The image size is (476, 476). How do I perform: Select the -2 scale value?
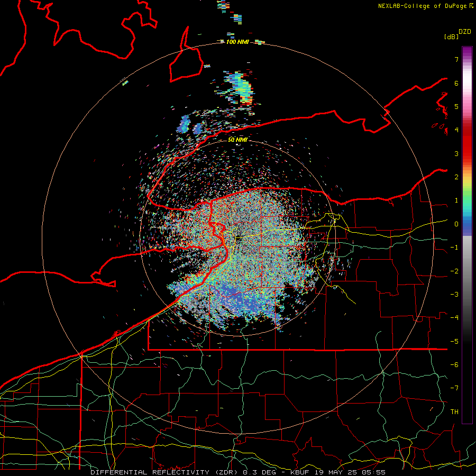[454, 271]
